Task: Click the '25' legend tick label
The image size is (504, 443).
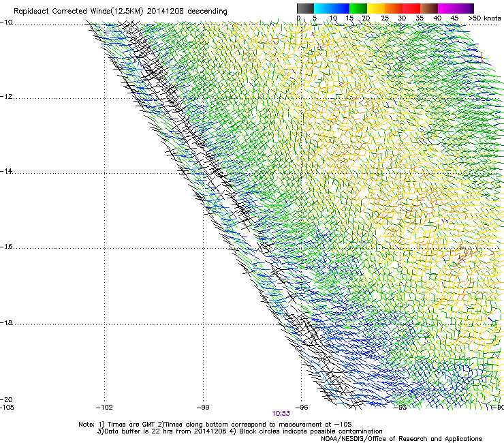Action: (x=385, y=18)
